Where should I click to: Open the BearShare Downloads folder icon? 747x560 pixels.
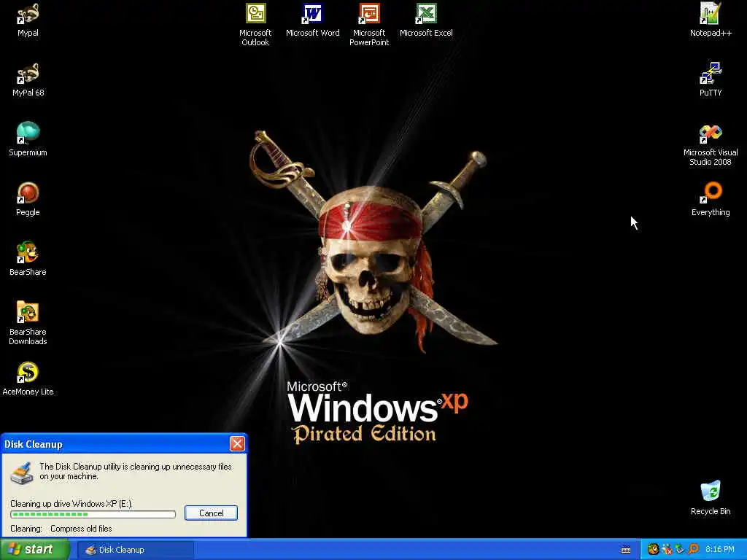[x=28, y=323]
